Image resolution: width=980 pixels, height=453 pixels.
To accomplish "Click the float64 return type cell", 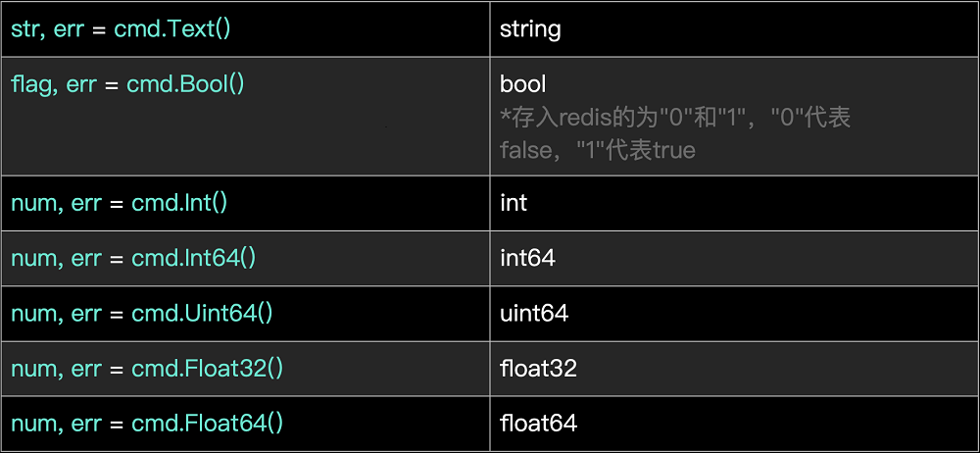I will pyautogui.click(x=734, y=424).
